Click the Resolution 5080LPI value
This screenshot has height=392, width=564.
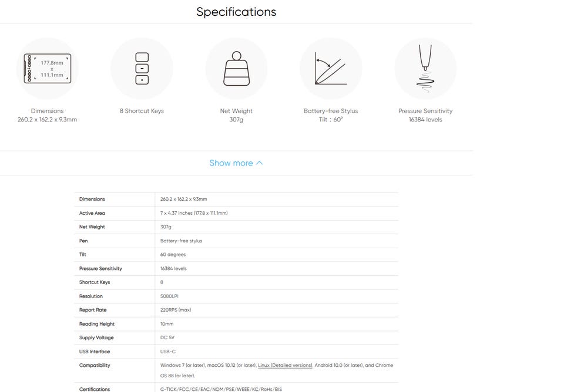(x=169, y=296)
